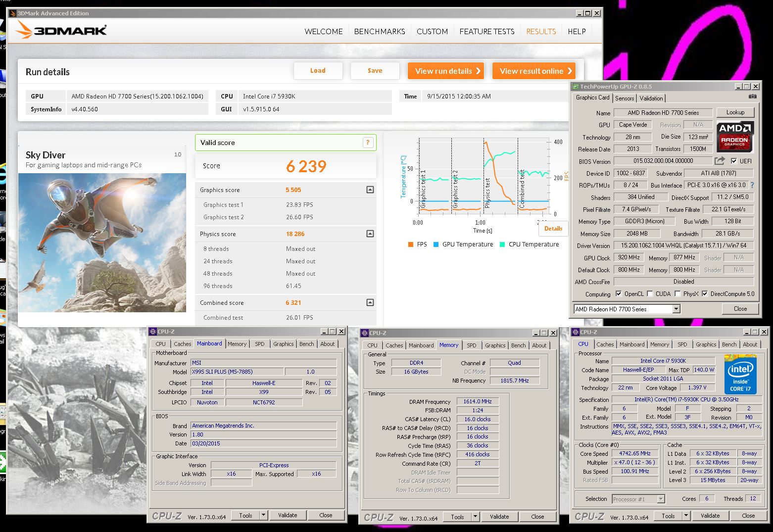
Task: Click the Save button
Action: (375, 71)
